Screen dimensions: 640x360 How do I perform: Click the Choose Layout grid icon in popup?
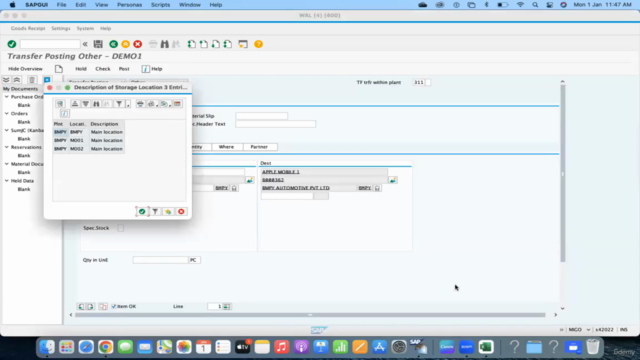[x=177, y=104]
